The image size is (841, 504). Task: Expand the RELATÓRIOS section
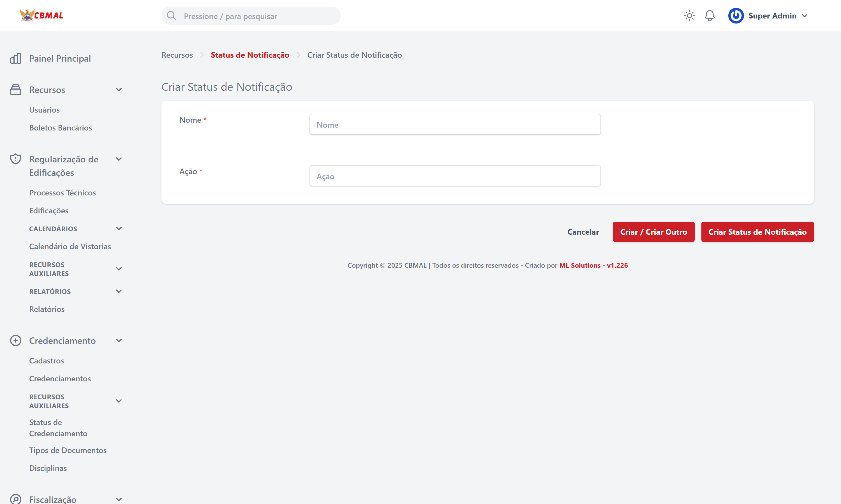coord(119,291)
